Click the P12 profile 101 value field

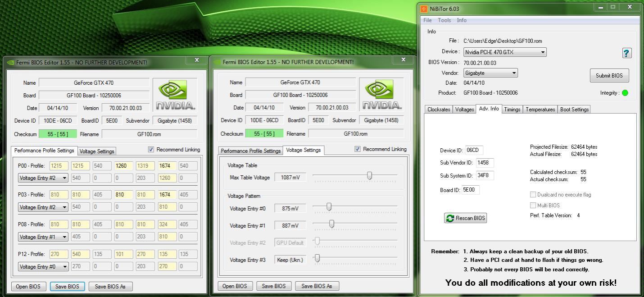[123, 254]
